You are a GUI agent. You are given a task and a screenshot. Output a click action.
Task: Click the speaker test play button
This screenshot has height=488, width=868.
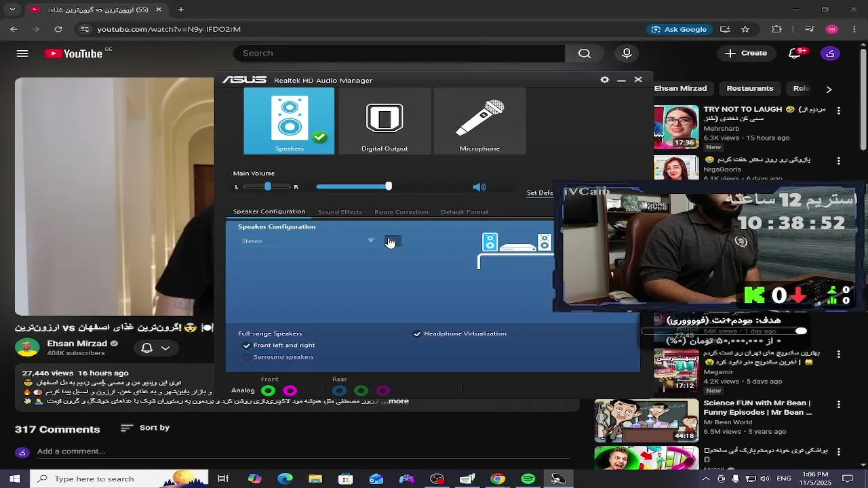pyautogui.click(x=393, y=241)
